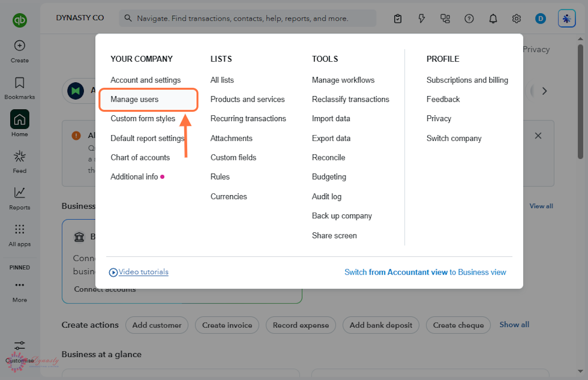The image size is (588, 380).
Task: Click the DYNASTY CO company name
Action: [x=80, y=18]
